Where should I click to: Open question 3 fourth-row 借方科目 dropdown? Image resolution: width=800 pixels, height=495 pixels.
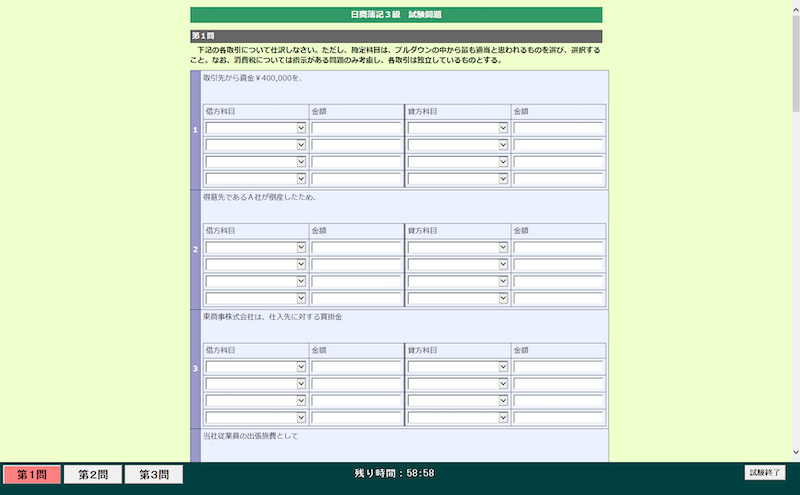(256, 417)
